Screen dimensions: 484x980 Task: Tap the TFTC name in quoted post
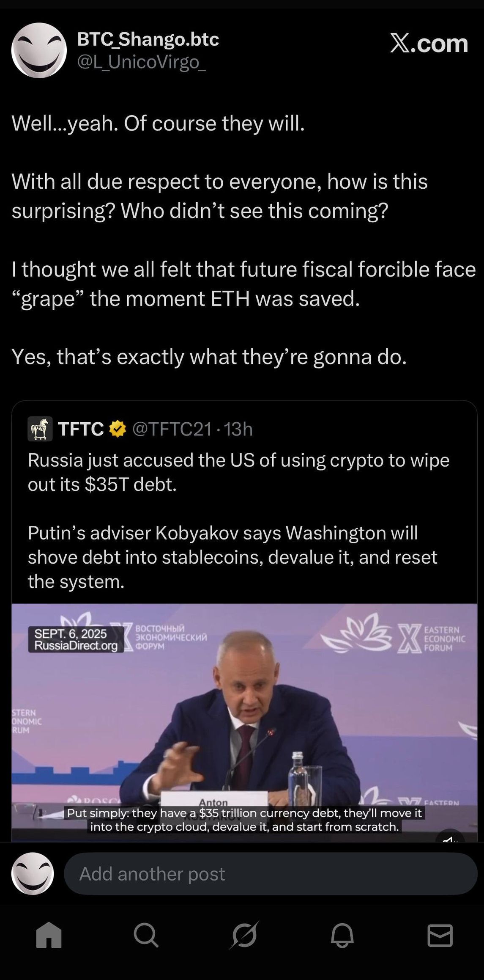(81, 429)
